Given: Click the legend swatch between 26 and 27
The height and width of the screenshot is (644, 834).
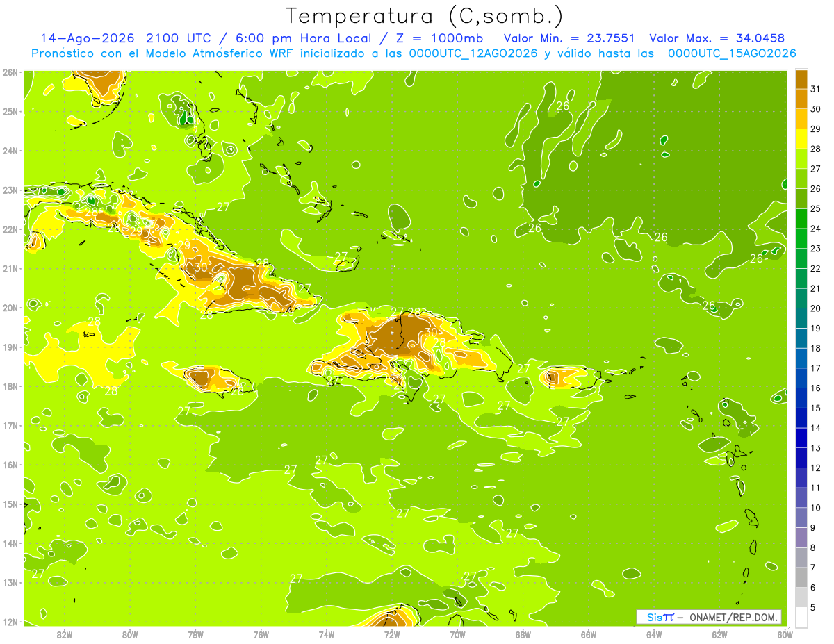Looking at the screenshot, I should click(x=801, y=179).
